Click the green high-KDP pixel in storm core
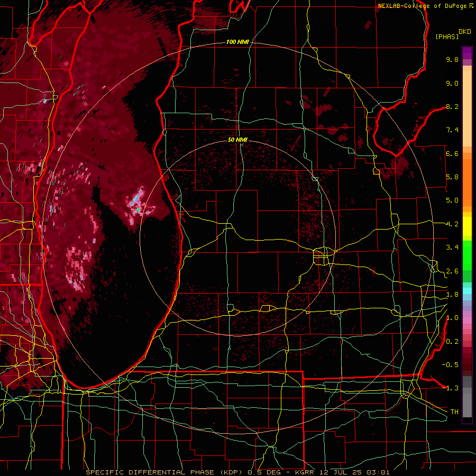Screen dimensions: 476x476 coord(138,209)
